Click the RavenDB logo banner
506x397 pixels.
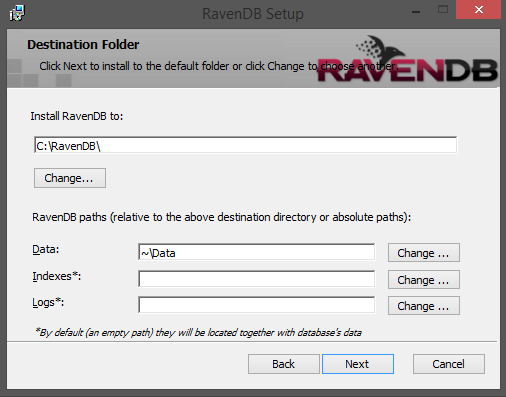407,60
